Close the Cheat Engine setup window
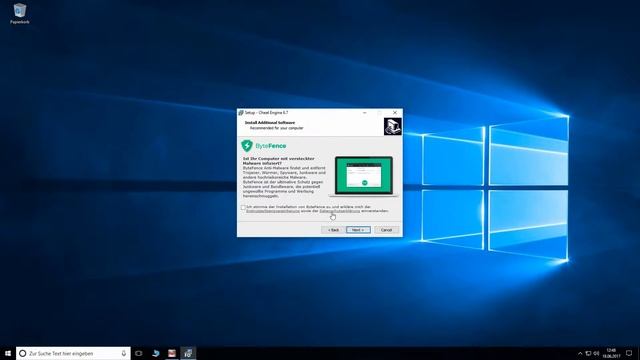 coord(395,113)
